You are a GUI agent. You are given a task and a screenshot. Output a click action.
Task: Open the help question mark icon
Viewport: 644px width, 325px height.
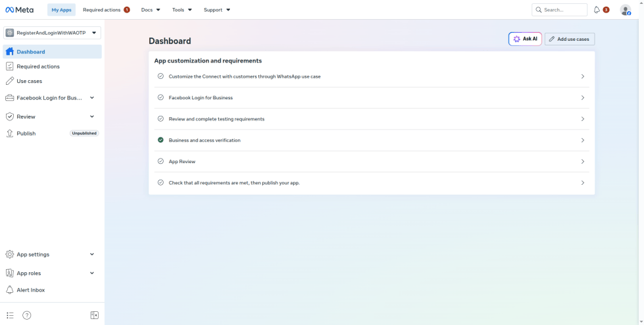pyautogui.click(x=27, y=316)
